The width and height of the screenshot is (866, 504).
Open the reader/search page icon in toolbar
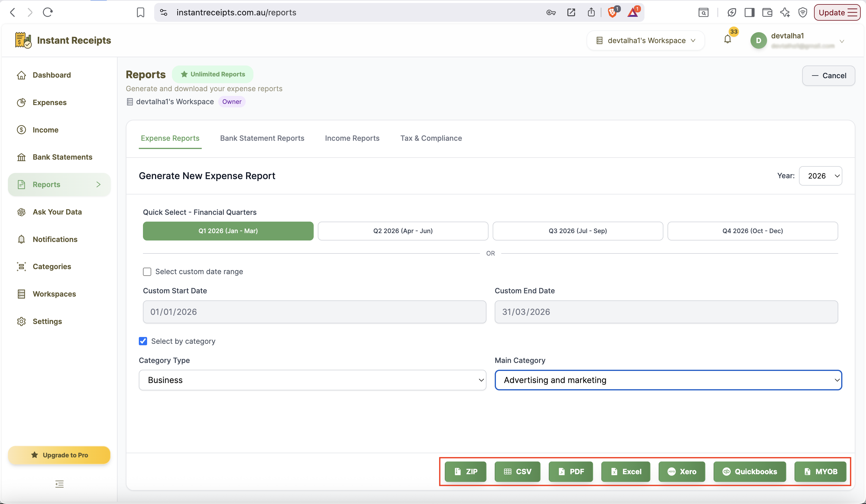coord(704,12)
